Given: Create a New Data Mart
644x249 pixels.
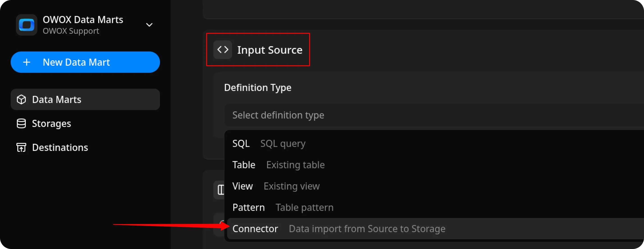Looking at the screenshot, I should pyautogui.click(x=85, y=62).
